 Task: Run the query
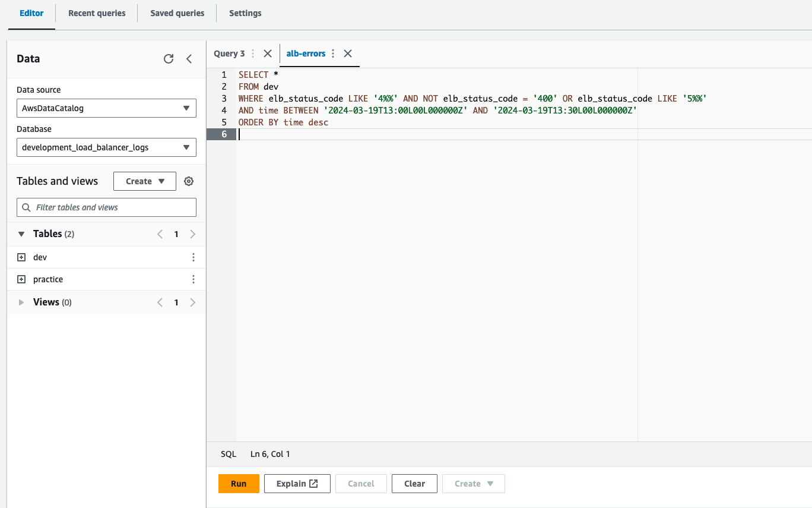tap(239, 484)
